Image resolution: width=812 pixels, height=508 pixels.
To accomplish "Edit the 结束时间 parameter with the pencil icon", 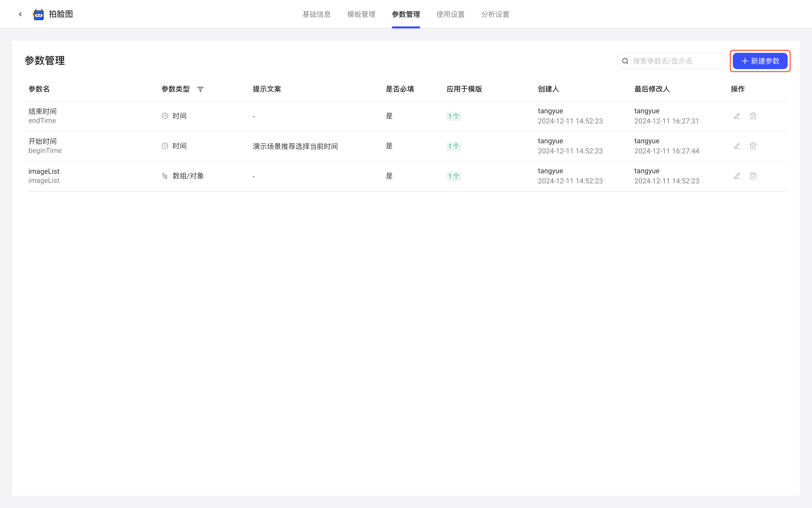I will pos(737,116).
